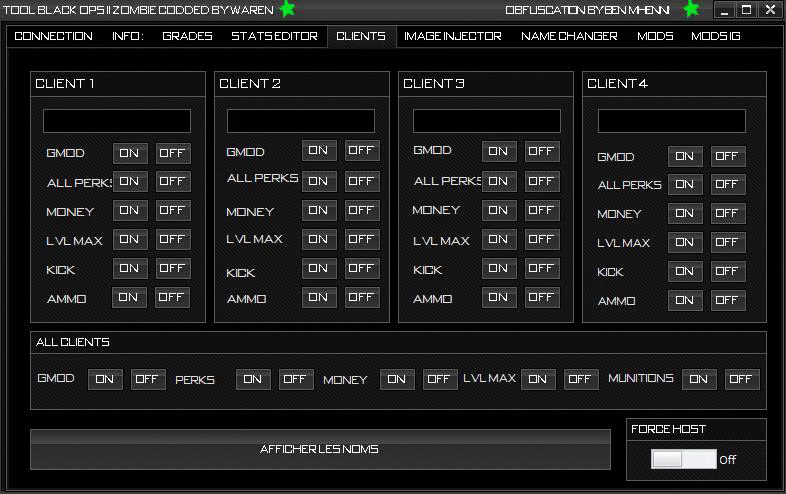The image size is (786, 494).
Task: Maximize the tool window
Action: pyautogui.click(x=746, y=10)
